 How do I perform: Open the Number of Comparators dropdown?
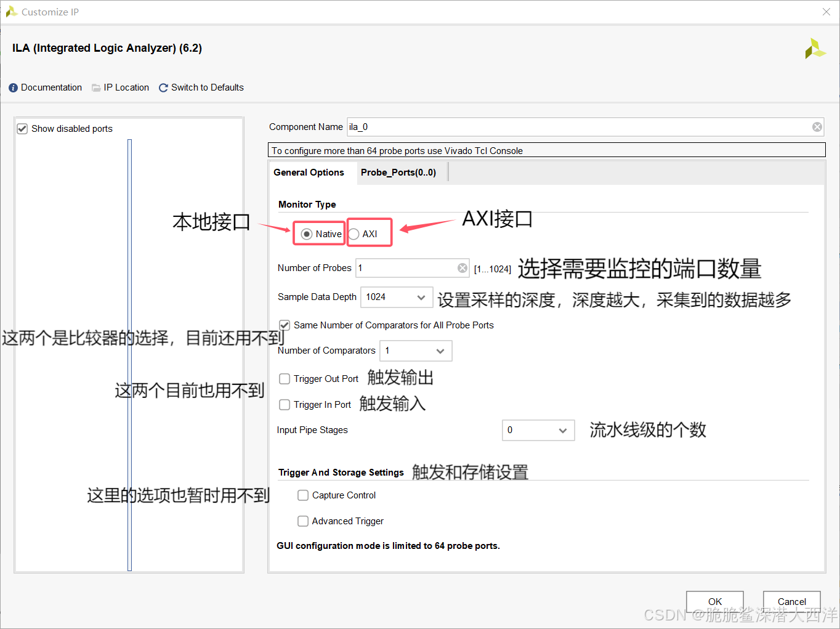[416, 351]
